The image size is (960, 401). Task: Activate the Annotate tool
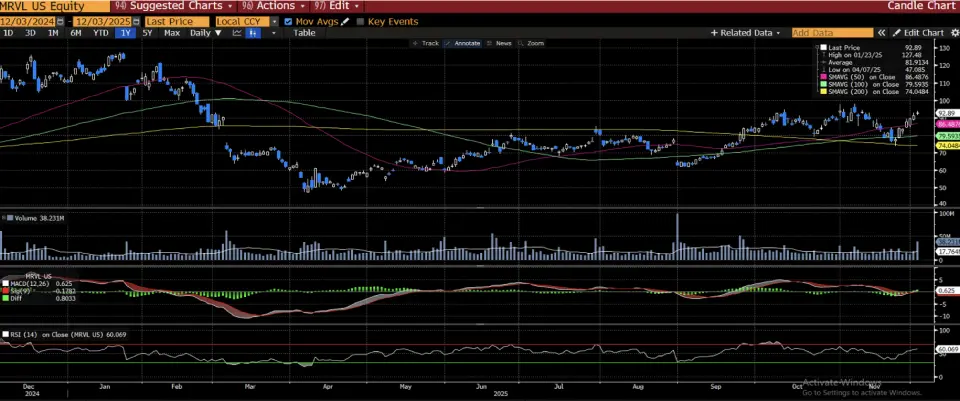click(x=466, y=44)
